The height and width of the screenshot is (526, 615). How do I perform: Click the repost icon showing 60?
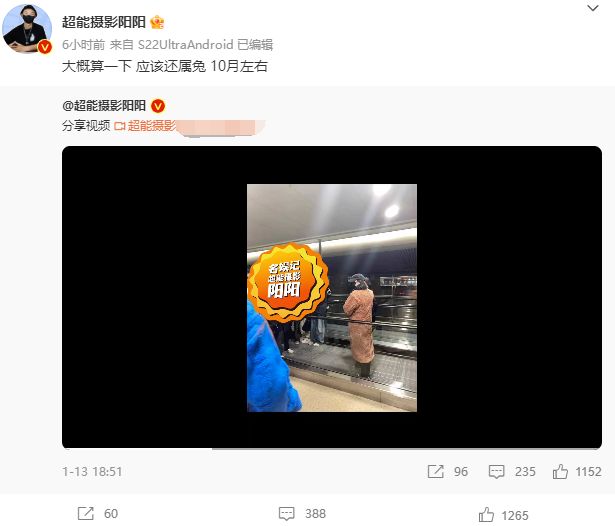pos(98,513)
